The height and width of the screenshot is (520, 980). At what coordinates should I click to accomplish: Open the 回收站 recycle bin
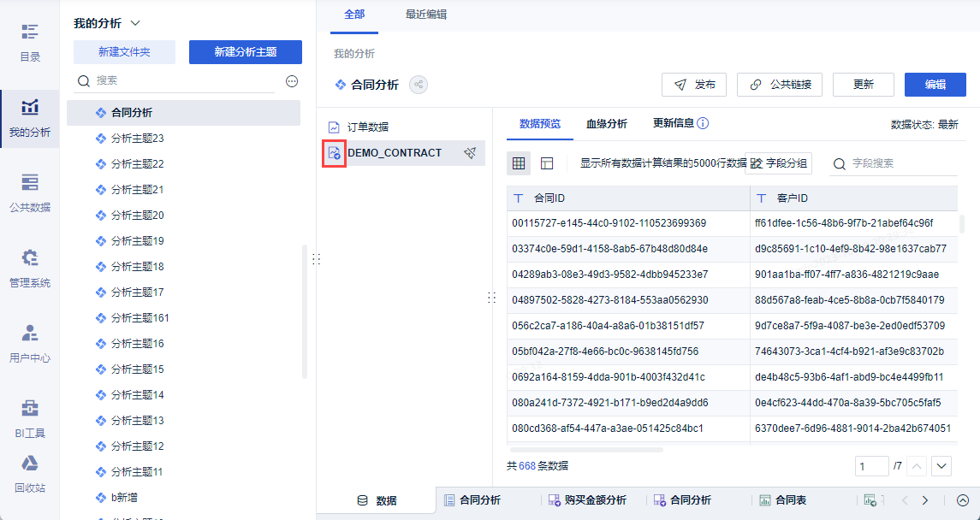(30, 475)
